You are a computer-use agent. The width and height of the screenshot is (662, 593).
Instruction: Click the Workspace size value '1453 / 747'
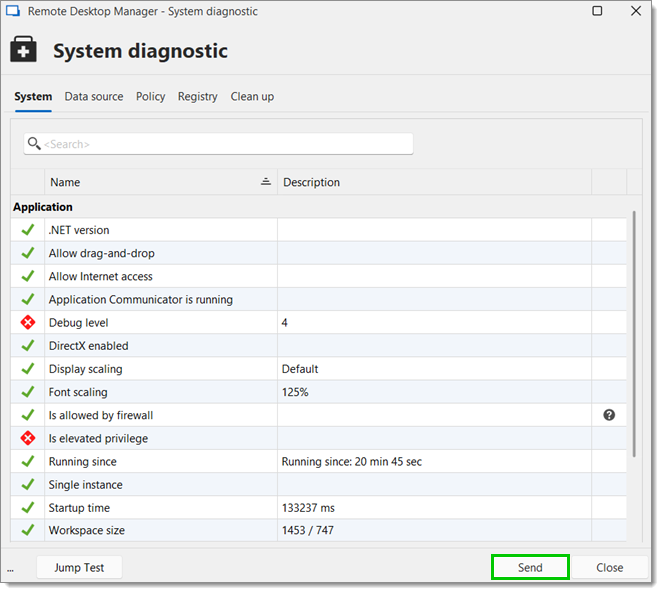[308, 530]
